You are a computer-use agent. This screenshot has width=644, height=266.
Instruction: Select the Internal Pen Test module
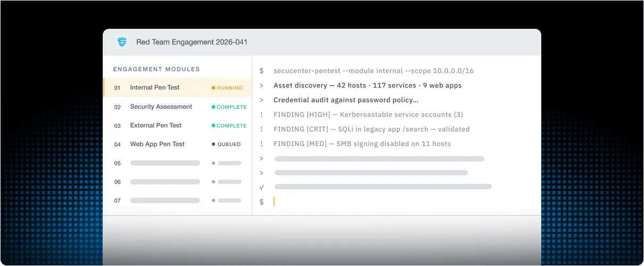[x=178, y=87]
